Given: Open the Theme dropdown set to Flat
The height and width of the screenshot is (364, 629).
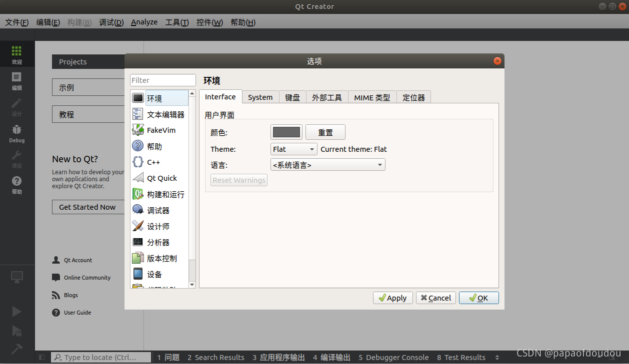Looking at the screenshot, I should [294, 149].
